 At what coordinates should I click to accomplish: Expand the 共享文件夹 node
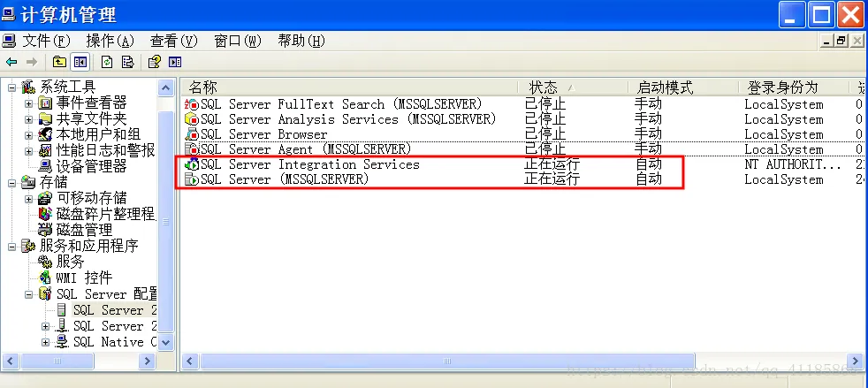pos(29,119)
